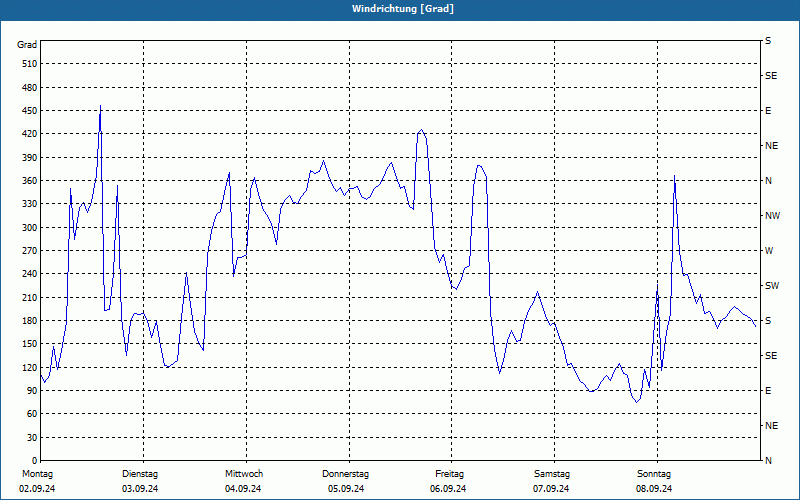Click the 0 value on the degree axis
800x500 pixels.
pos(35,460)
